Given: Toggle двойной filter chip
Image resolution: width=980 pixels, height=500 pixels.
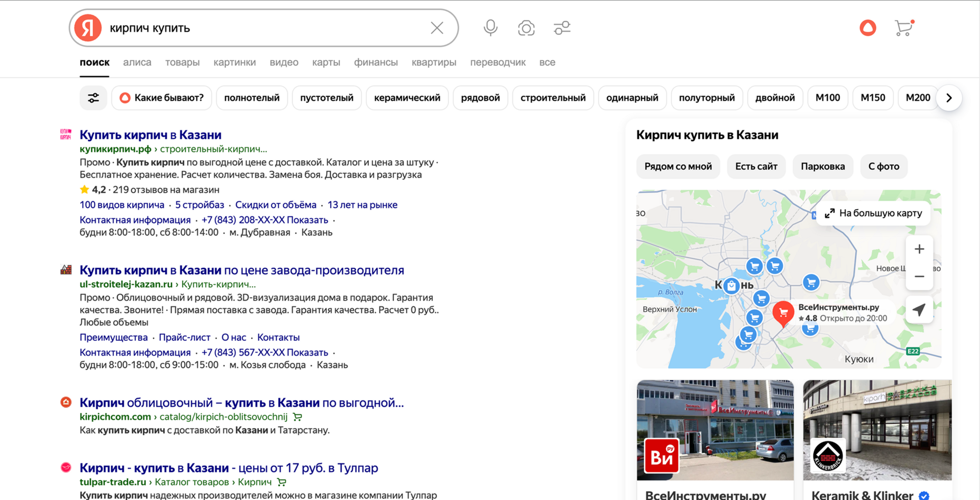Looking at the screenshot, I should tap(775, 98).
